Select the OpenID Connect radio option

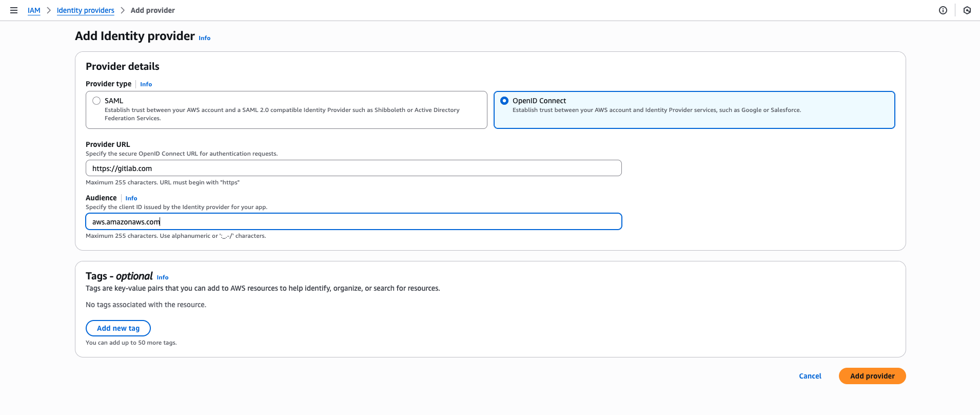(504, 101)
